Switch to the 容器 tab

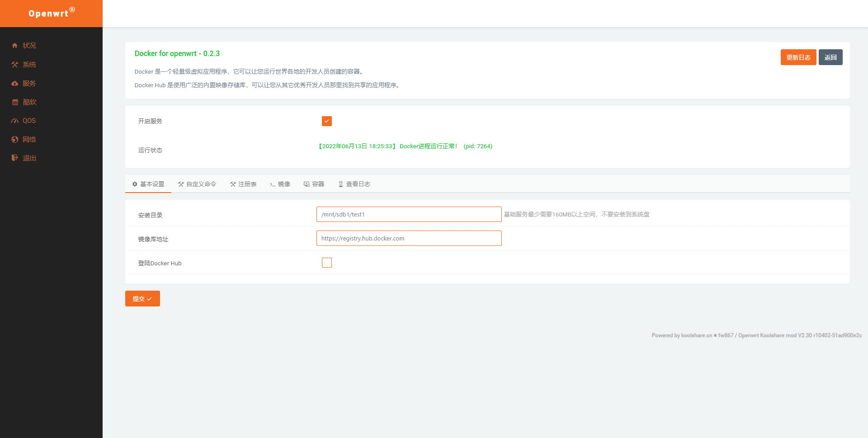pyautogui.click(x=314, y=184)
